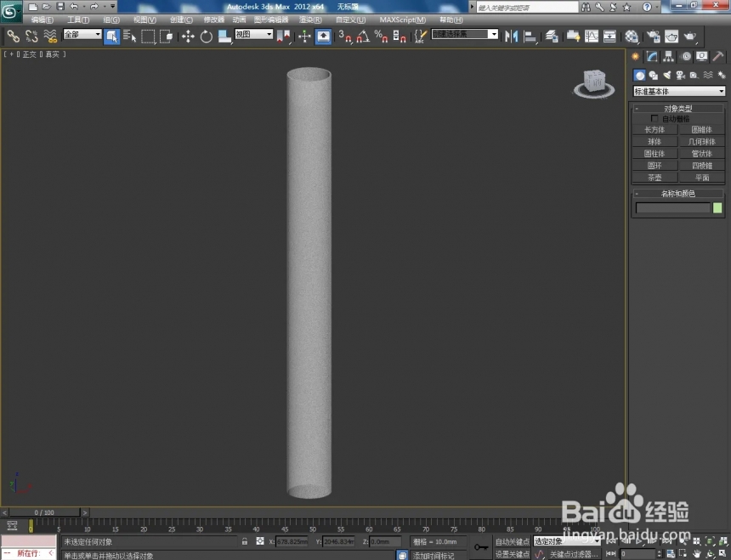Toggle Percent Snap

381,37
